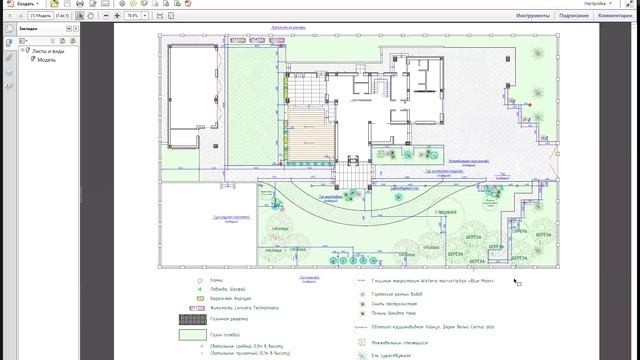The height and width of the screenshot is (360, 640).
Task: Open the Signatures panel icon in sidebar
Action: pos(9,86)
